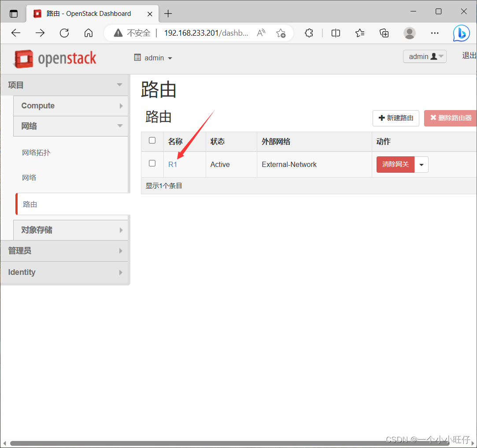Check the select-all checkbox in table header
Viewport: 477px width, 448px height.
pyautogui.click(x=152, y=141)
